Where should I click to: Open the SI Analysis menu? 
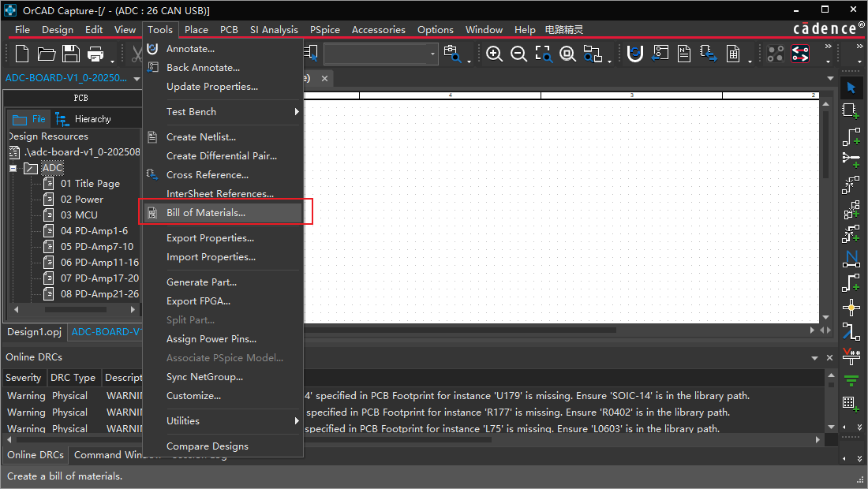pos(274,30)
